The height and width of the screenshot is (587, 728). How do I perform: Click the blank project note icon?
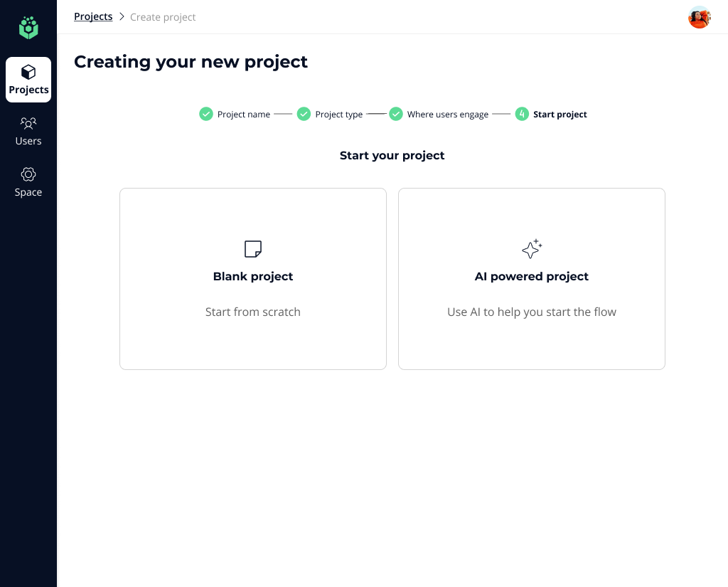point(253,249)
